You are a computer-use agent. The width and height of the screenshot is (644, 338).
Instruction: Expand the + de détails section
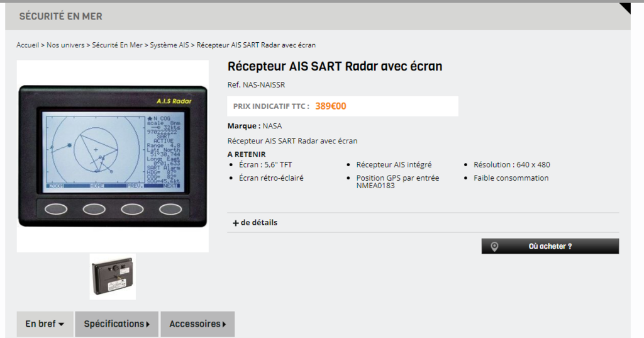(x=255, y=222)
